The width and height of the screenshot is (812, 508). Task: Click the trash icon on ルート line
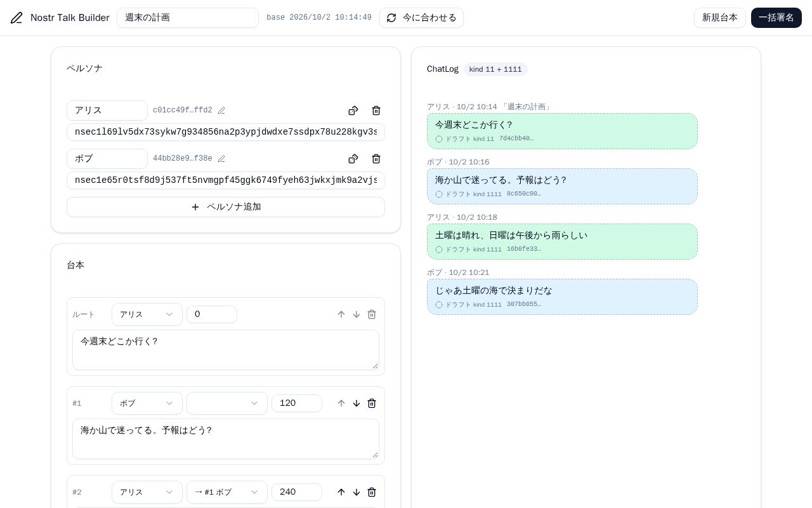pyautogui.click(x=372, y=314)
